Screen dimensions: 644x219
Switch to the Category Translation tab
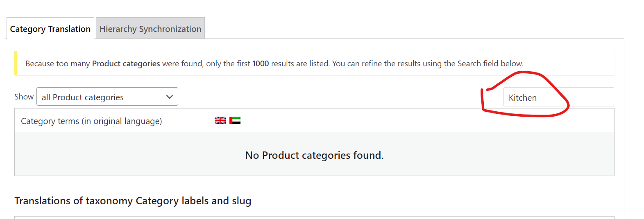pos(50,29)
